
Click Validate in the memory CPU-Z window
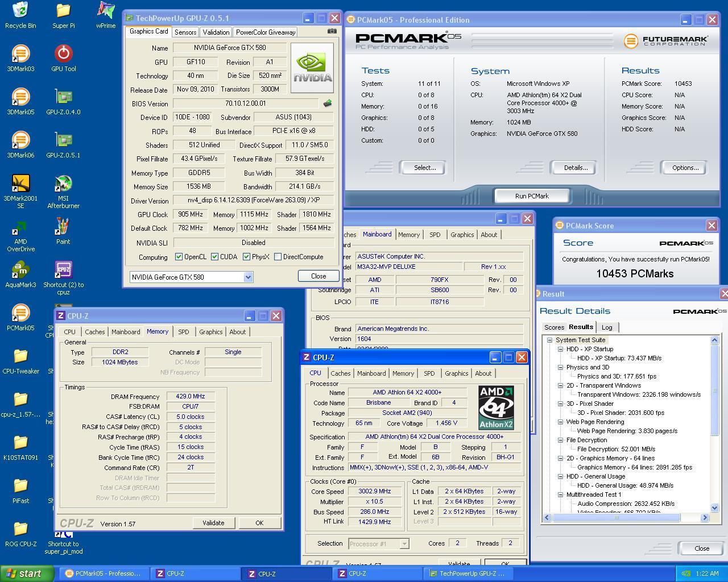click(x=213, y=523)
